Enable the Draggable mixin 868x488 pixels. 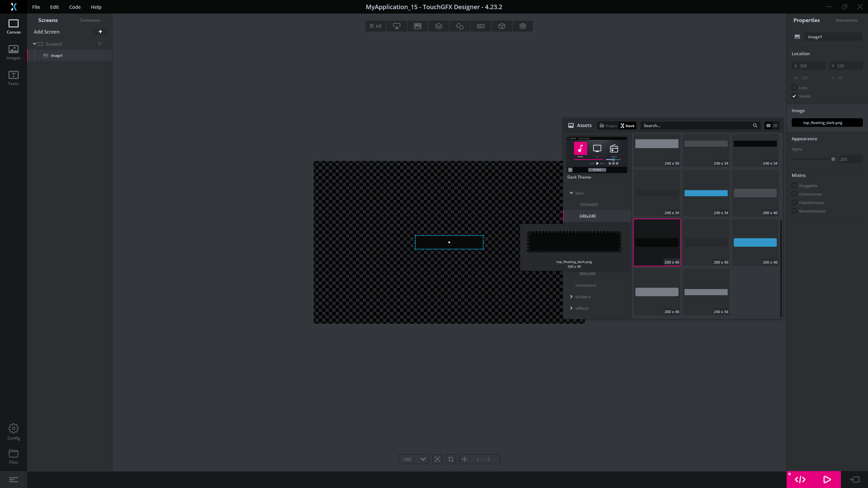[x=794, y=186]
